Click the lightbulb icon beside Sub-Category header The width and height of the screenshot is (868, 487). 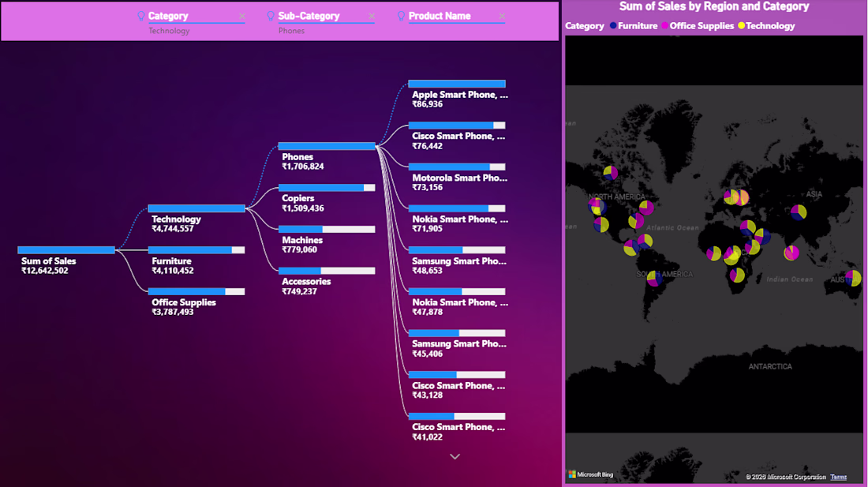271,16
